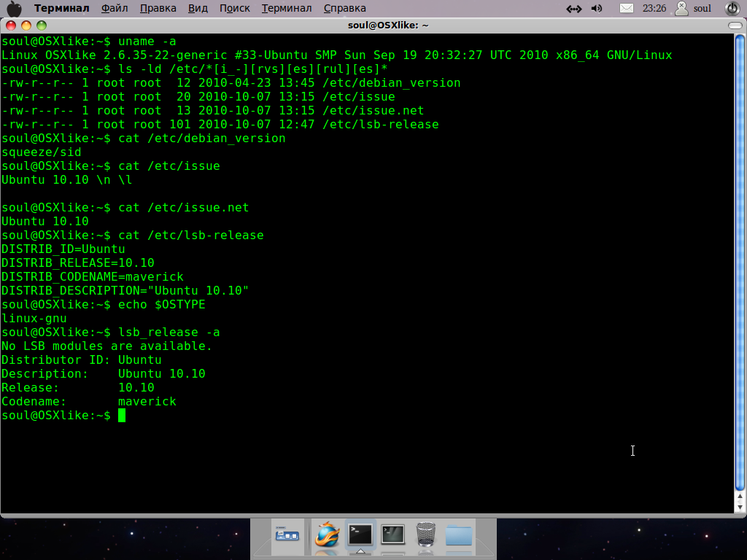The height and width of the screenshot is (560, 747).
Task: Open the sound volume indicator
Action: [597, 9]
